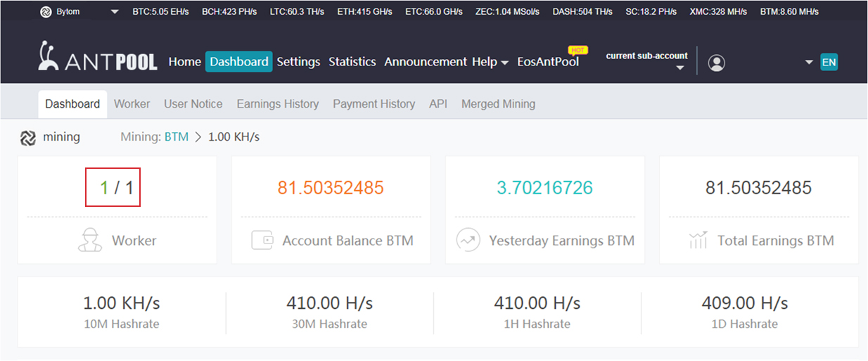Click the 409.00 H/s 1D Hashrate value
Screen dimensions: 868x361
(745, 303)
